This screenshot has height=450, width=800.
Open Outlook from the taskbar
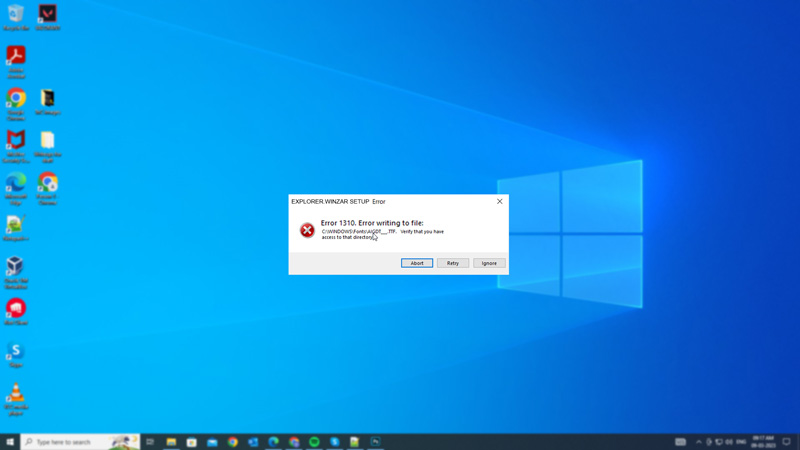(x=253, y=442)
